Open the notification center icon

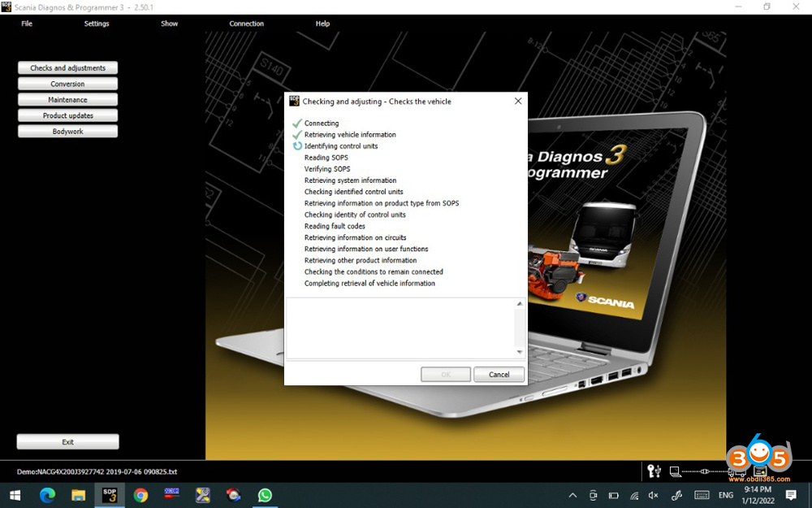(791, 495)
